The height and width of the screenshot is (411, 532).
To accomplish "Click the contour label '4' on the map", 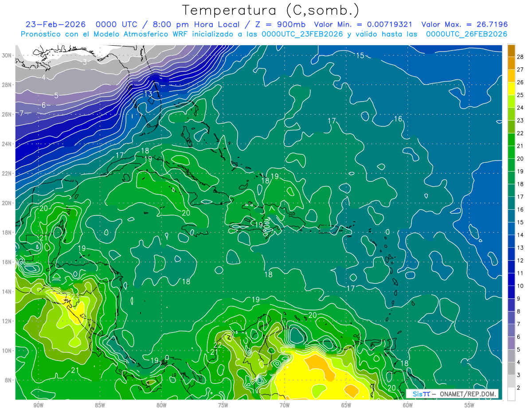I will (x=43, y=78).
